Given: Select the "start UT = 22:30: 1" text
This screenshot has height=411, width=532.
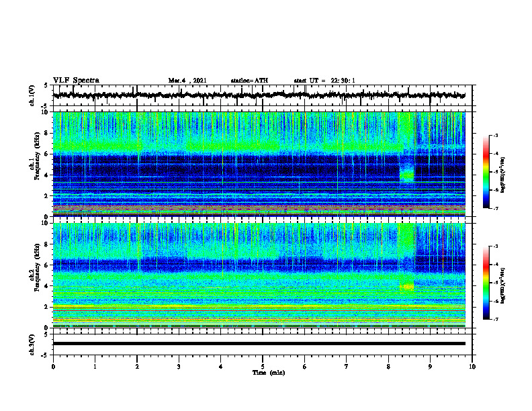Looking at the screenshot, I should [324, 81].
